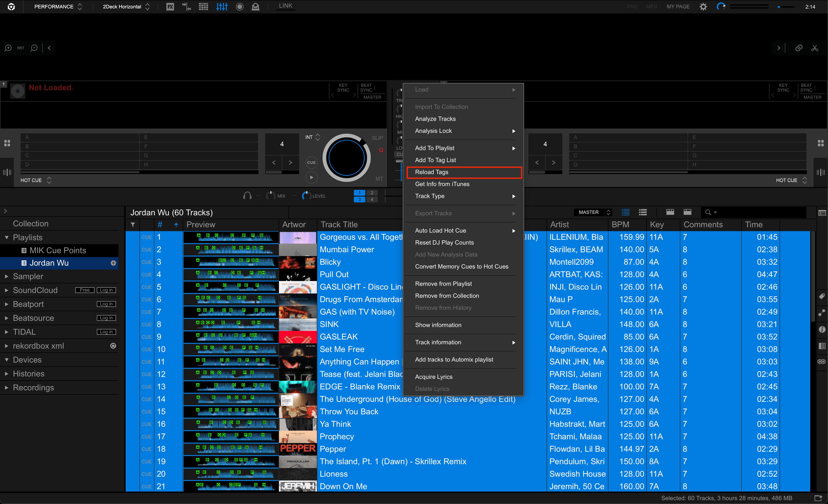Click the rekordbox xml refresh icon

pos(113,346)
